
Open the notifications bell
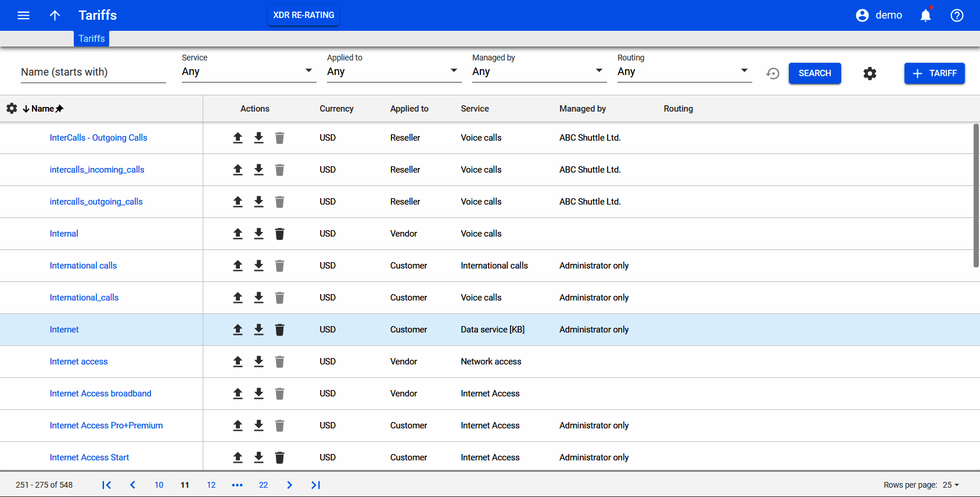(x=925, y=16)
